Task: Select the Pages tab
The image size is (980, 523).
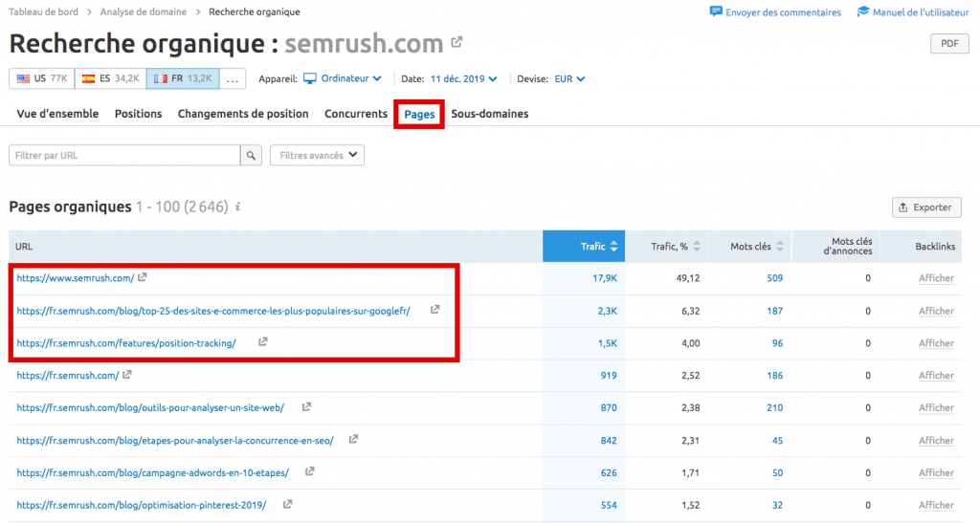Action: (x=419, y=114)
